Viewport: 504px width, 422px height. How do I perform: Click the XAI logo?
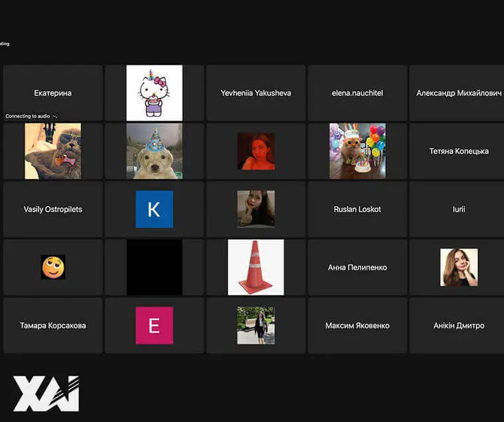point(46,394)
